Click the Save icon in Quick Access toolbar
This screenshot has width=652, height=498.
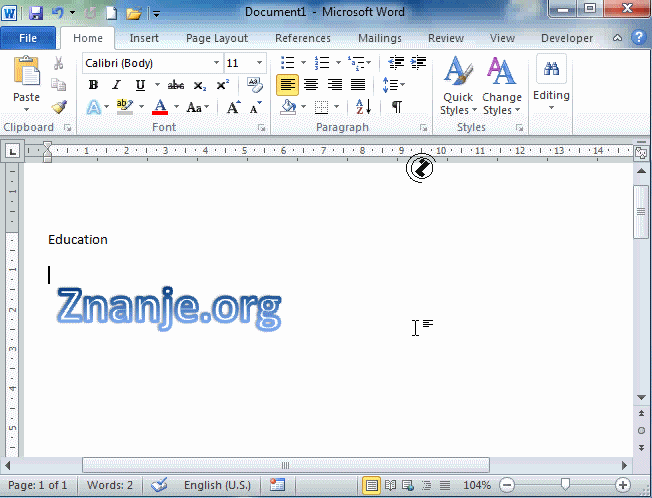click(36, 14)
